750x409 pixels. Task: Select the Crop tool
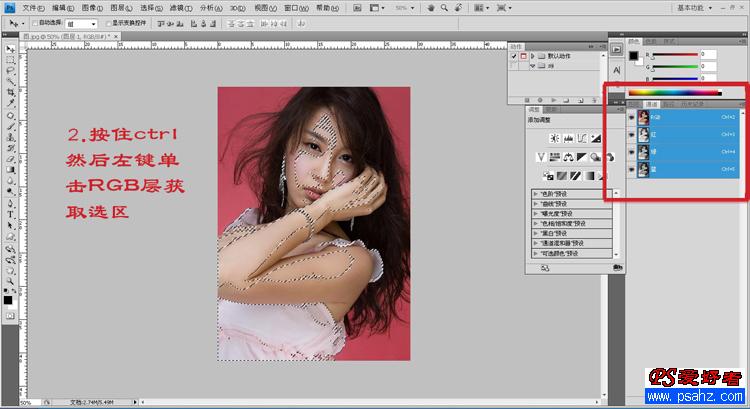coord(10,93)
